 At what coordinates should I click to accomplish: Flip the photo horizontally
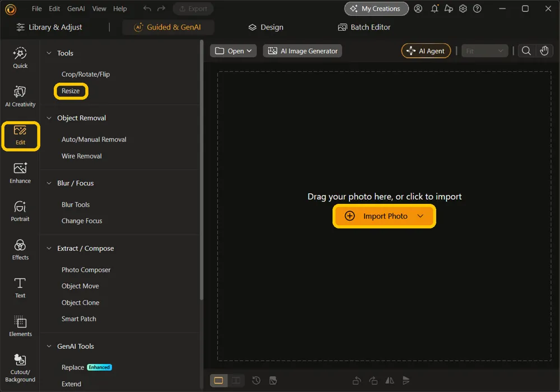390,381
